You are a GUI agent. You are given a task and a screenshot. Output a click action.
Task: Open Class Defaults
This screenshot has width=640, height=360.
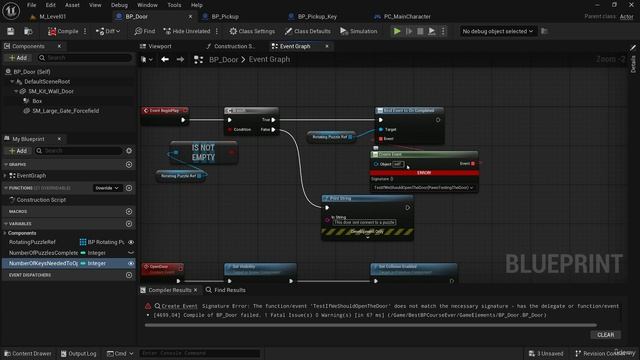tap(308, 31)
